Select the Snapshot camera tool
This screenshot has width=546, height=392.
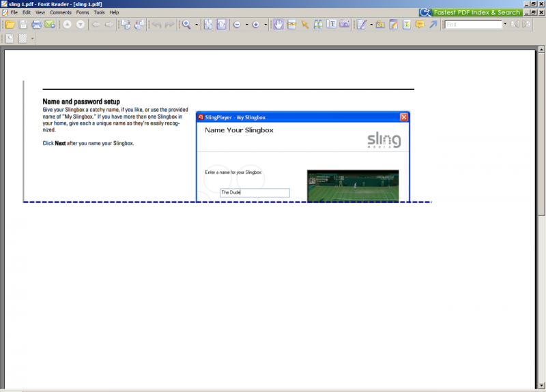[x=345, y=25]
